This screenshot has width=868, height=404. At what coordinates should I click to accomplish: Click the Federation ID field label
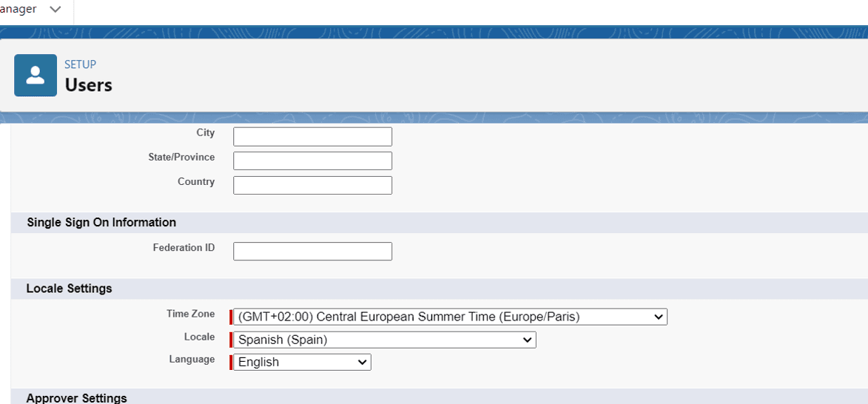184,248
